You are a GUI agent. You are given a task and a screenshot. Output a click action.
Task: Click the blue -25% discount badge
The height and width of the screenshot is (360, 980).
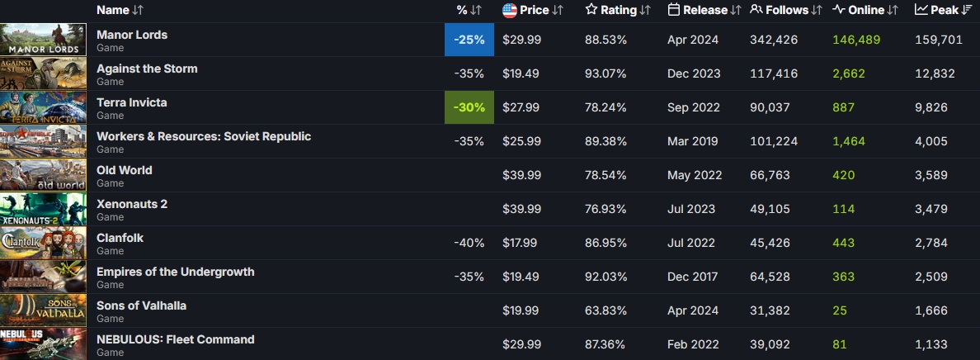tap(469, 40)
